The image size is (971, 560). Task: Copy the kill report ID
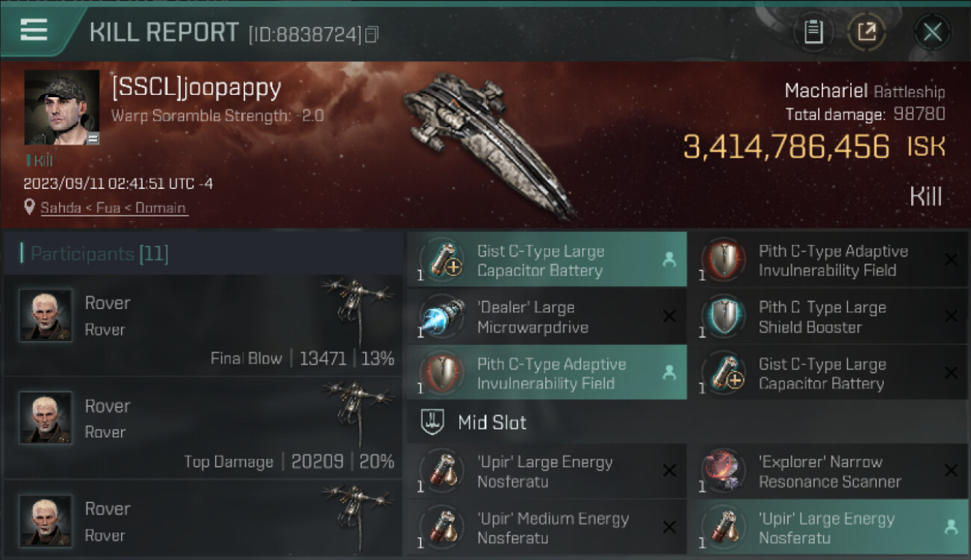coord(372,34)
